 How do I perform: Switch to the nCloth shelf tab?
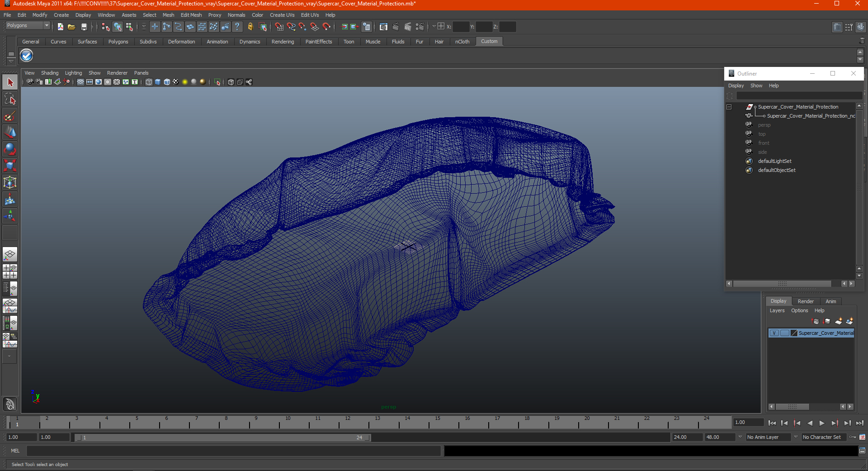[462, 42]
